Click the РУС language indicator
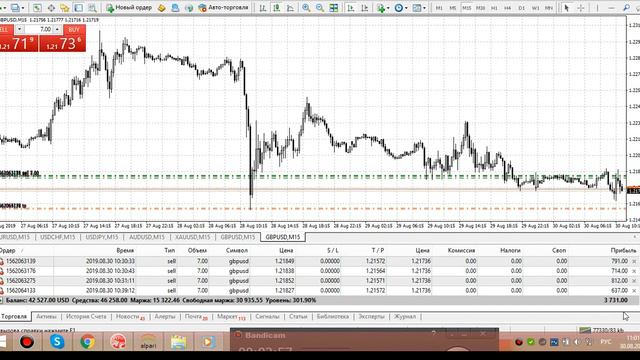The height and width of the screenshot is (360, 640). 606,342
